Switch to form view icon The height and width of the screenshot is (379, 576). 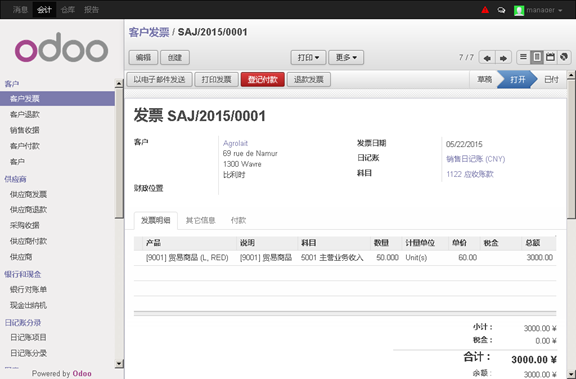point(537,57)
